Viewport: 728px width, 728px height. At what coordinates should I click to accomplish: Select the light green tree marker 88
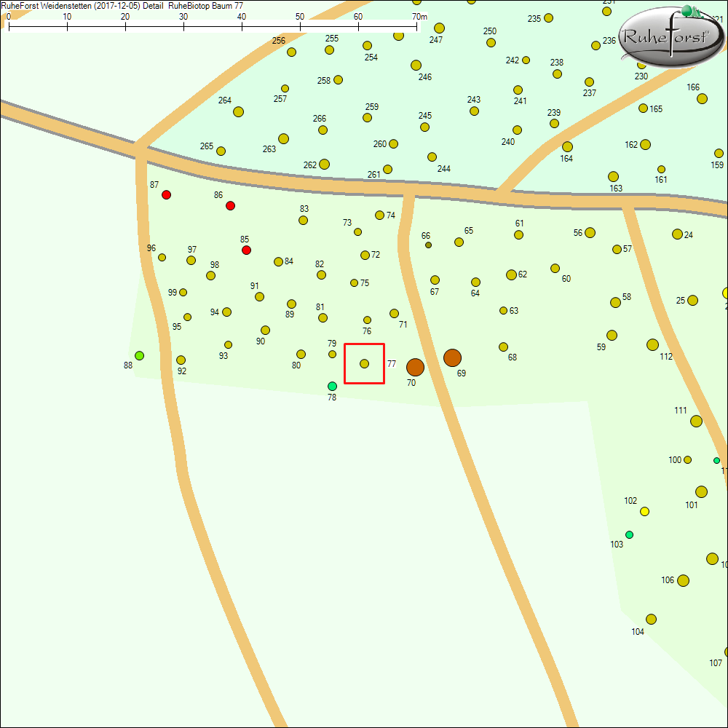click(x=139, y=355)
